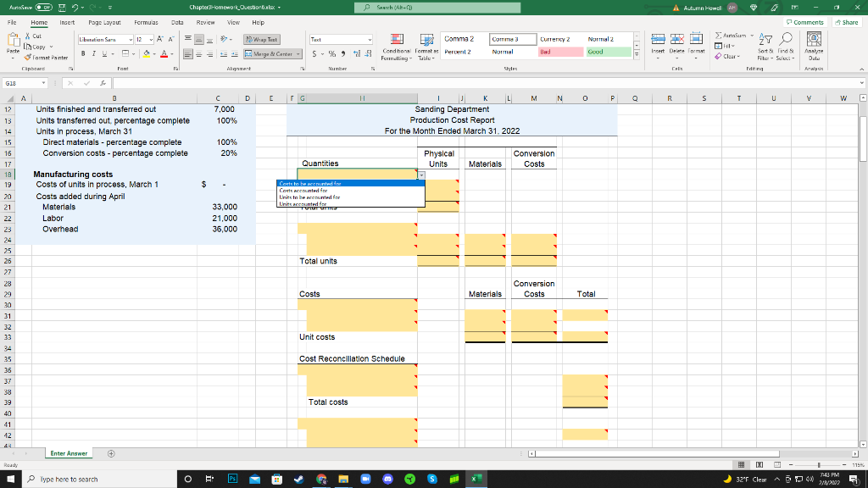Toggle Middle Align

click(199, 39)
